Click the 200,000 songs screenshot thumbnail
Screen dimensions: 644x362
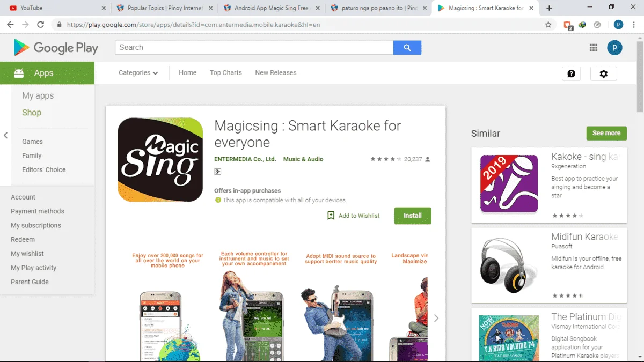[168, 305]
